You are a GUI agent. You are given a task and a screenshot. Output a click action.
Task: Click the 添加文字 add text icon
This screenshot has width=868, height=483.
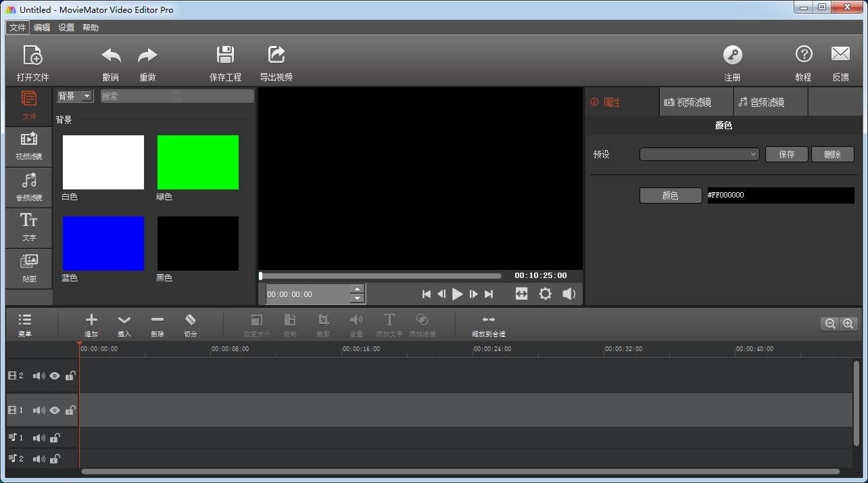tap(389, 319)
